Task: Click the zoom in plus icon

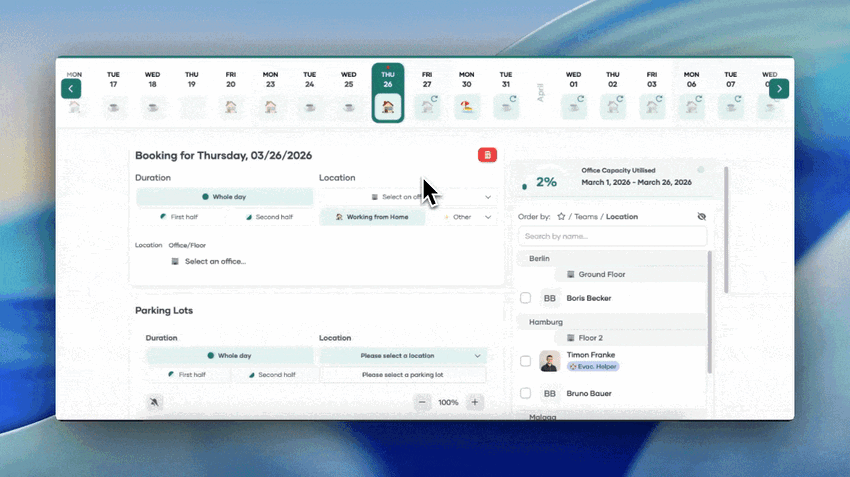Action: point(475,402)
